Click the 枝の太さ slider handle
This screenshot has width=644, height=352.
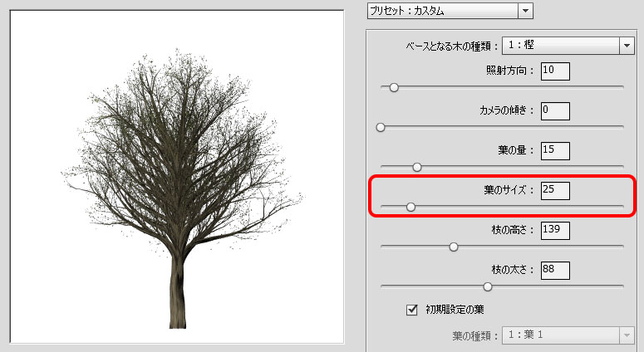pos(488,286)
